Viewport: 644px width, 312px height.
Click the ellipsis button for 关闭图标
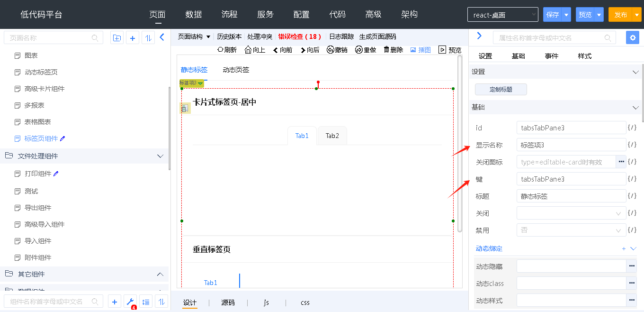[x=621, y=162]
